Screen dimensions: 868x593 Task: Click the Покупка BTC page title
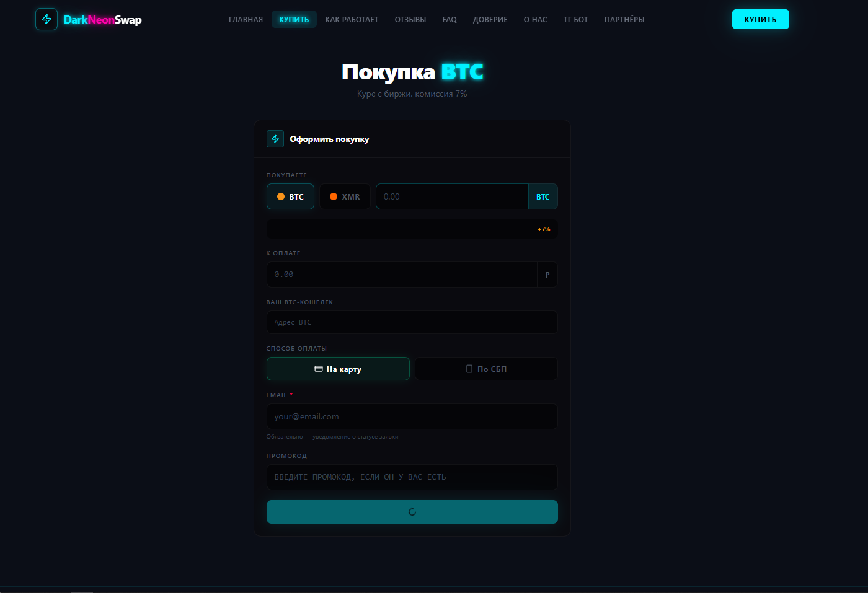click(412, 72)
